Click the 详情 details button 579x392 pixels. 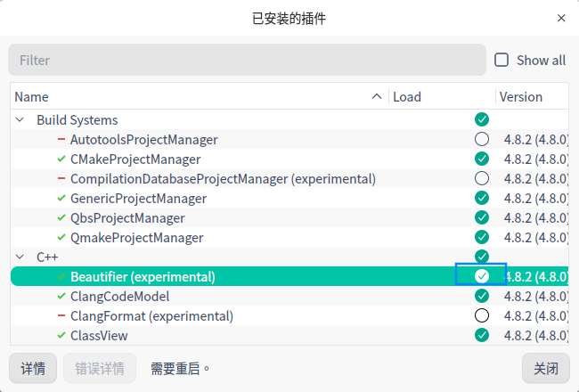click(33, 368)
